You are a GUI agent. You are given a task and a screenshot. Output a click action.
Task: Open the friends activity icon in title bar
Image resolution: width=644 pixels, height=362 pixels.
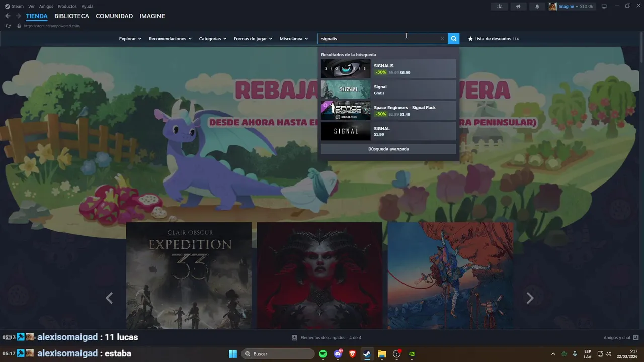pyautogui.click(x=499, y=6)
